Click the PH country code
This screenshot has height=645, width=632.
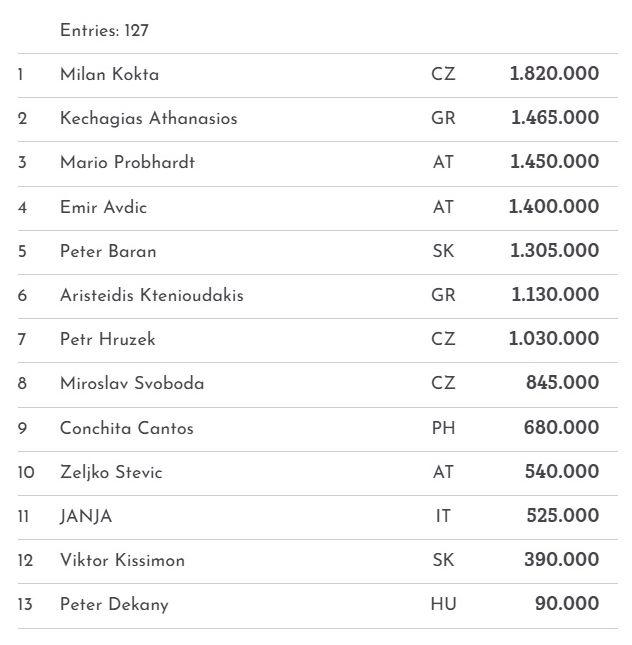click(443, 428)
